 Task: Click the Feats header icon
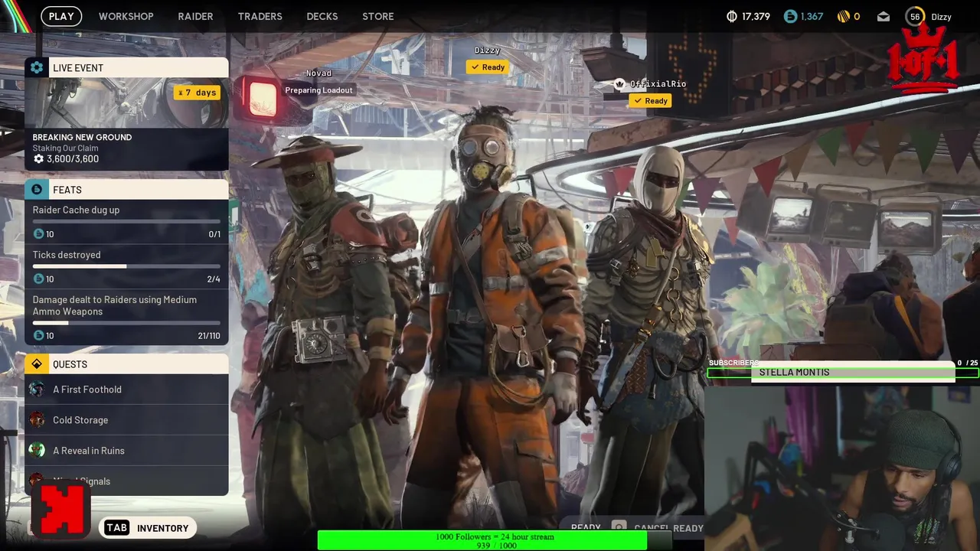click(37, 189)
